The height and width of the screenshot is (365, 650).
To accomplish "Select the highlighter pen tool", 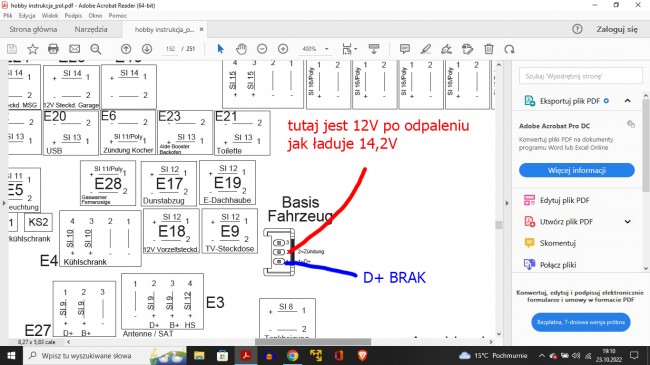I will [426, 49].
